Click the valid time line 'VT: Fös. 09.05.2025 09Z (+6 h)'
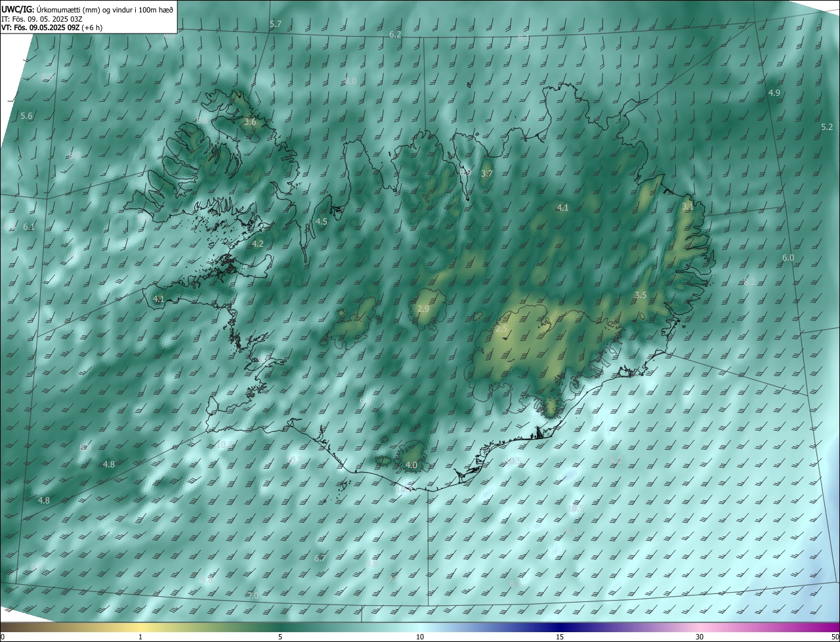The width and height of the screenshot is (840, 642). point(52,28)
